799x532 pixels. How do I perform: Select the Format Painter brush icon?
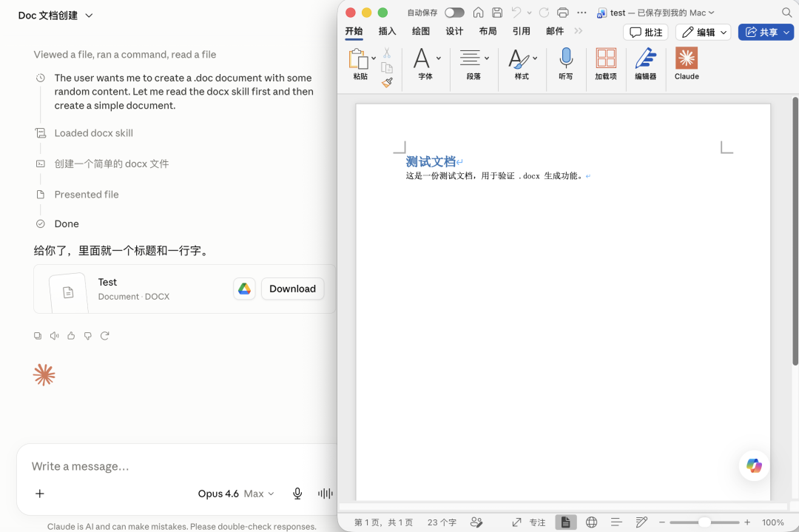(387, 82)
